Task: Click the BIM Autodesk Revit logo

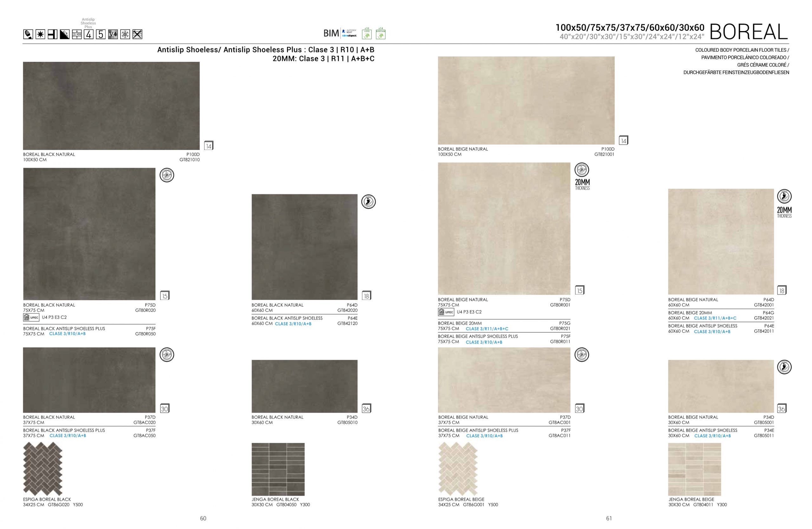Action: (340, 33)
